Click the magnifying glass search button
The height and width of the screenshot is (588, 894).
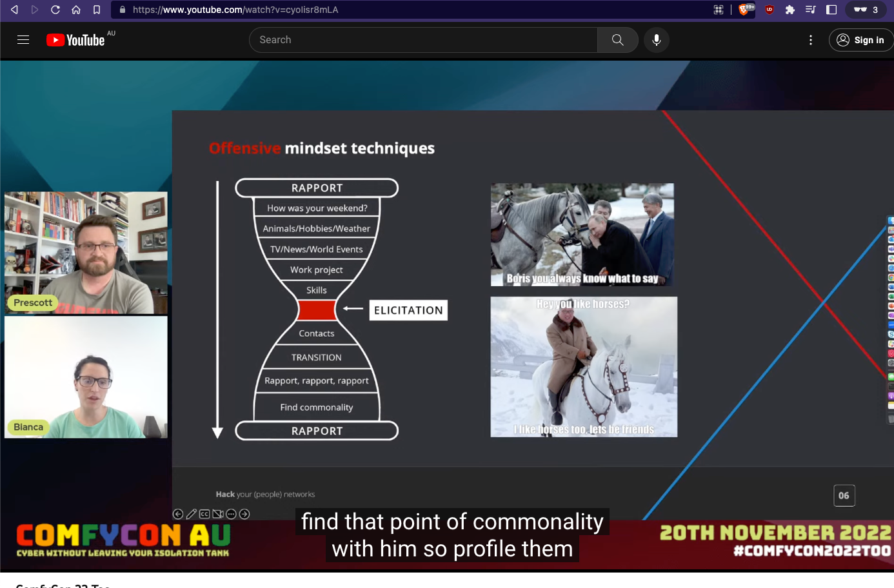[617, 40]
